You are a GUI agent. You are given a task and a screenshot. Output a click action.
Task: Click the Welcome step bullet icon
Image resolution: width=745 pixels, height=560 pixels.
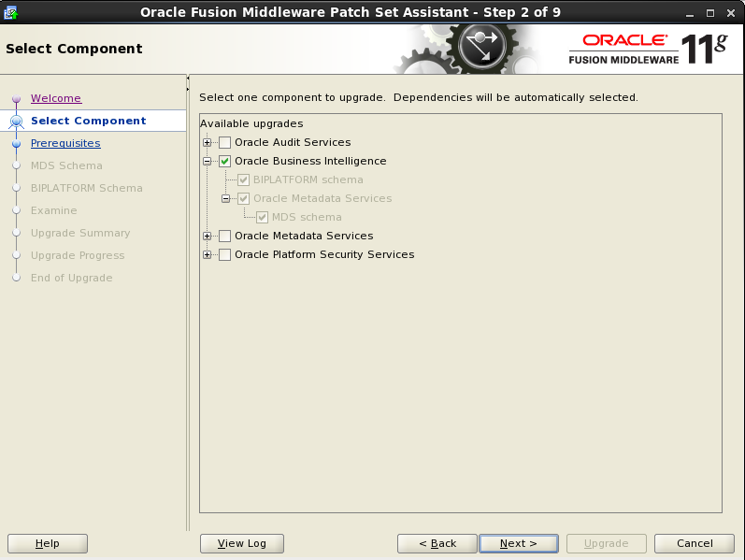(16, 98)
